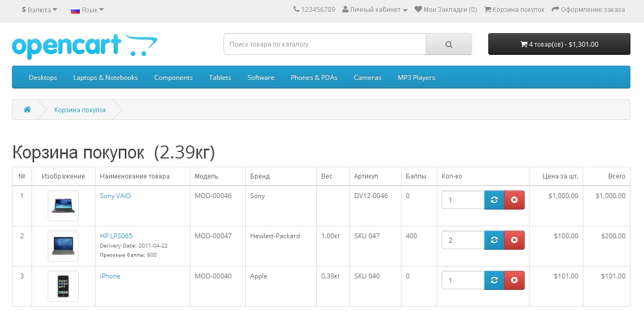Image resolution: width=644 pixels, height=324 pixels.
Task: Click the iPhone quantity field
Action: coord(463,281)
